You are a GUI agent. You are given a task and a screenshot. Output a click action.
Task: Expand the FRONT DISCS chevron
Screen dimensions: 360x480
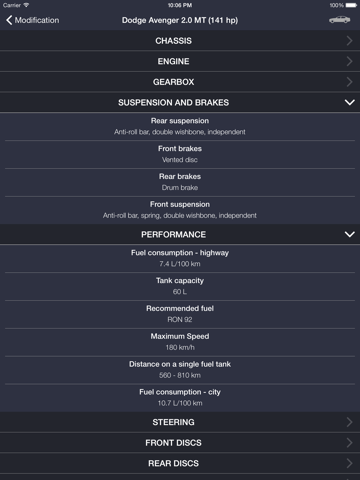(349, 443)
